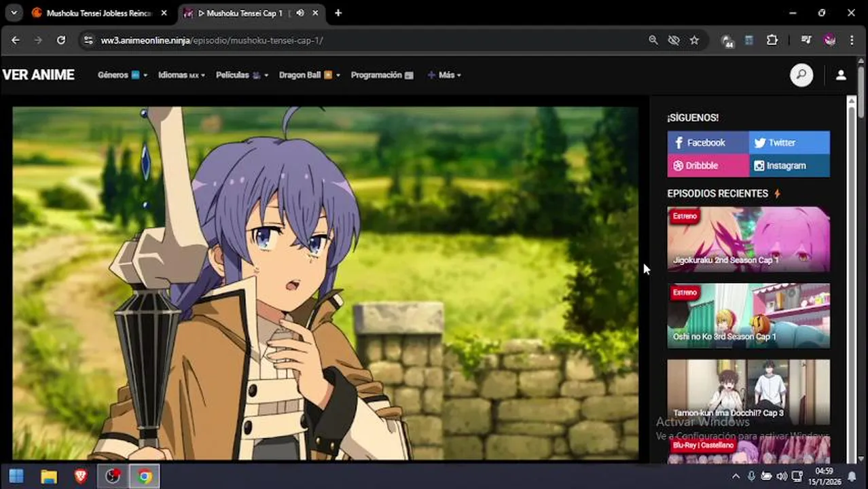The image size is (868, 489).
Task: Click the crossed-out eye icon in address bar
Action: 673,40
